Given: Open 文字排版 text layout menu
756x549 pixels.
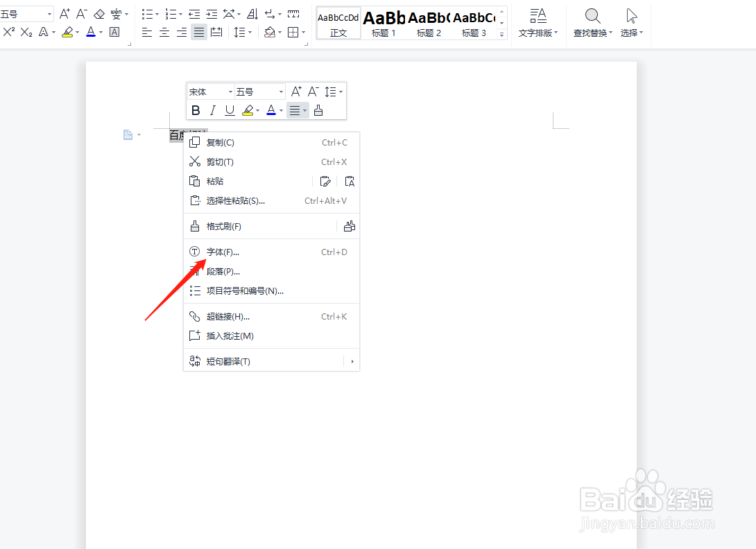Looking at the screenshot, I should click(x=538, y=23).
